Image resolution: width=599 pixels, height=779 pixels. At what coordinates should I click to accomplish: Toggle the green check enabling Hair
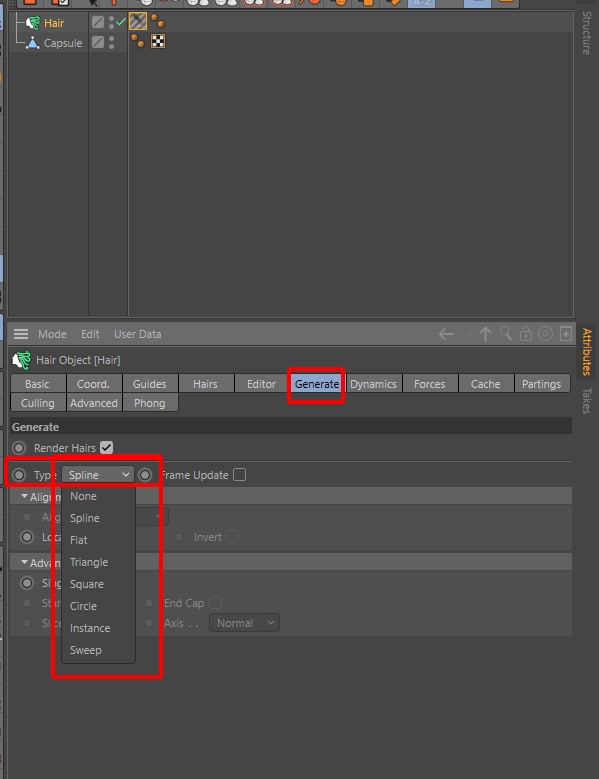[x=121, y=22]
